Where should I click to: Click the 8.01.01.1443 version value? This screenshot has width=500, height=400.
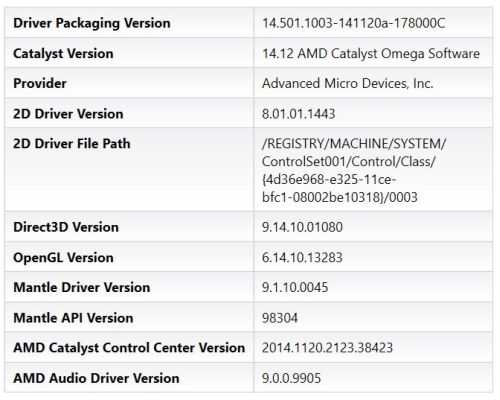coord(298,114)
